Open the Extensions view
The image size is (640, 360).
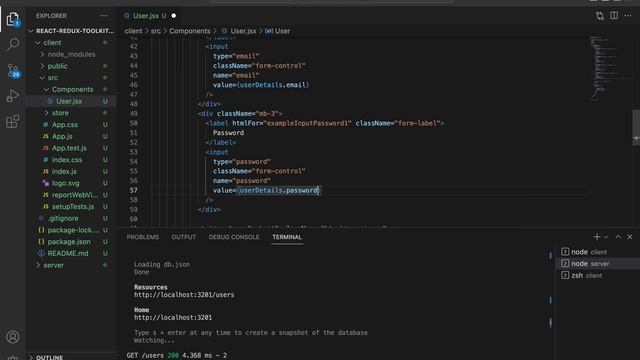(x=13, y=121)
